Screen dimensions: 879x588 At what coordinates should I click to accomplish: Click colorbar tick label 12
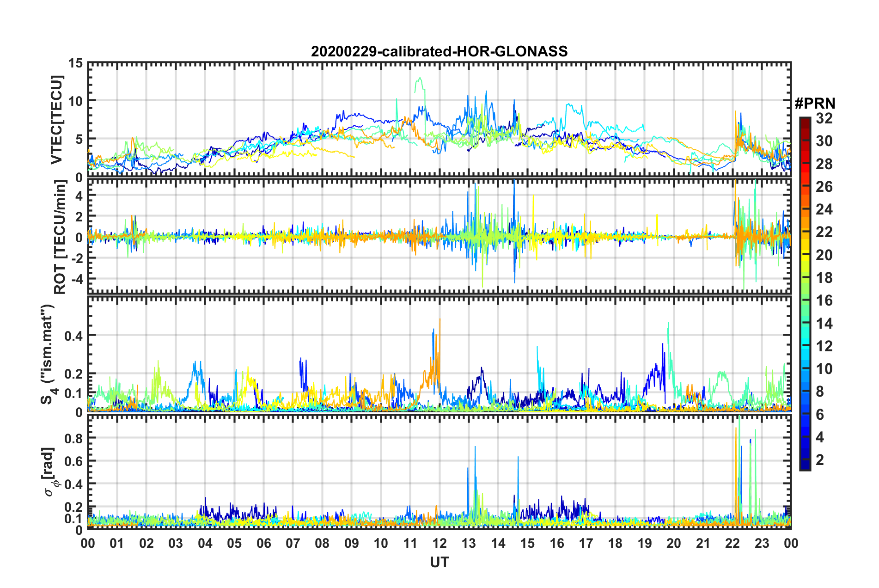click(x=824, y=346)
